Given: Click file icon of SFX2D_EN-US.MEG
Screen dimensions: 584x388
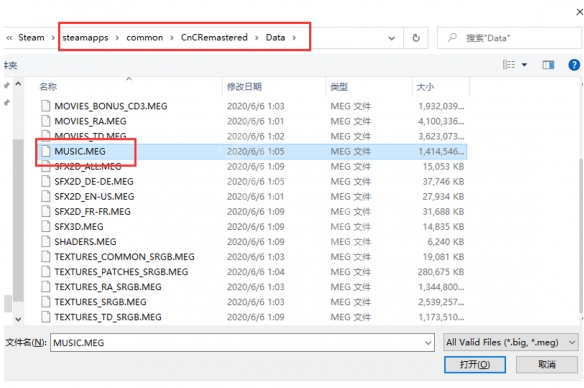Looking at the screenshot, I should (45, 196).
